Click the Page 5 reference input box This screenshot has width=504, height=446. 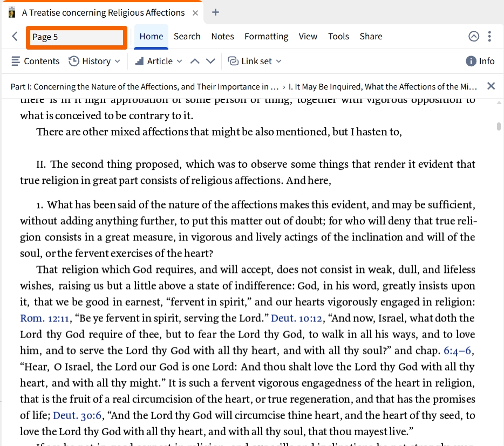pyautogui.click(x=77, y=37)
